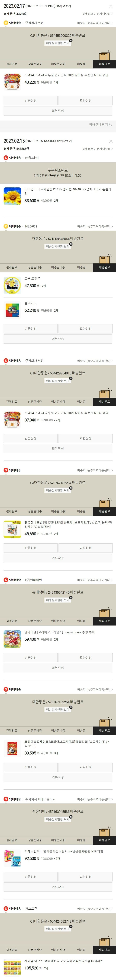Viewport: 116px width, 980px height.
Task: Click 리뷰작성 under the 블로커스 items
Action: click(x=58, y=339)
